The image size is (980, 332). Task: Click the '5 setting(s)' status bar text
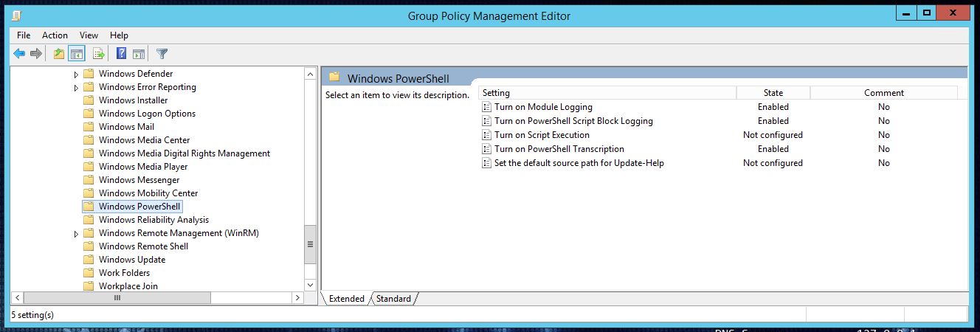33,315
